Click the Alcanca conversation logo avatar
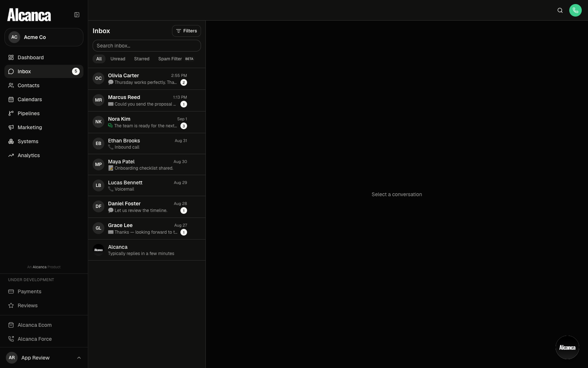588x368 pixels. click(x=98, y=250)
